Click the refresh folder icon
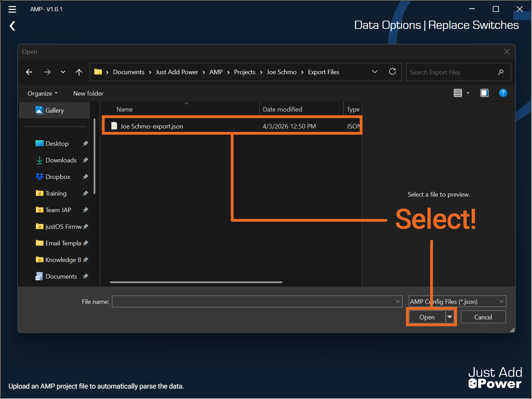Image resolution: width=532 pixels, height=399 pixels. point(392,72)
